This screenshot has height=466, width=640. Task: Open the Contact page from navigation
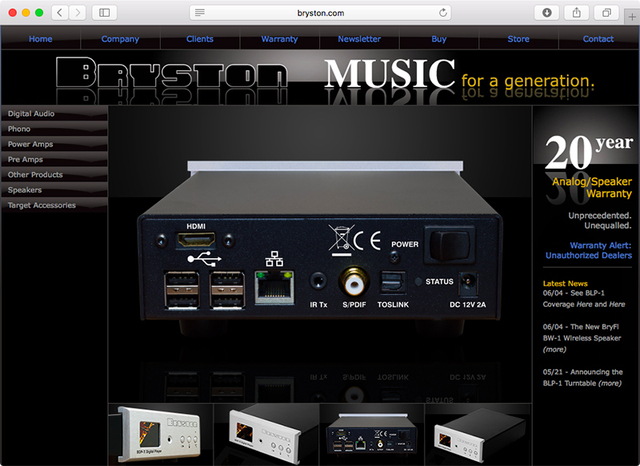[598, 39]
